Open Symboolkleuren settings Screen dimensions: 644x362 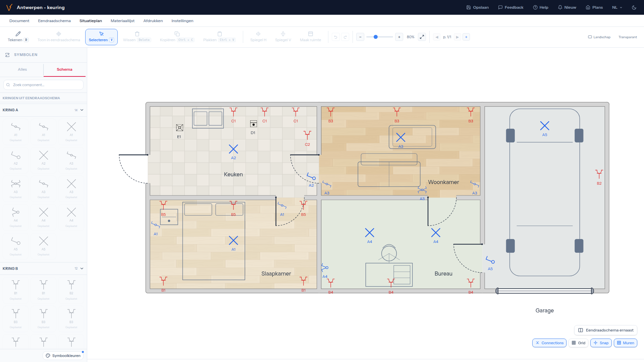(63, 356)
